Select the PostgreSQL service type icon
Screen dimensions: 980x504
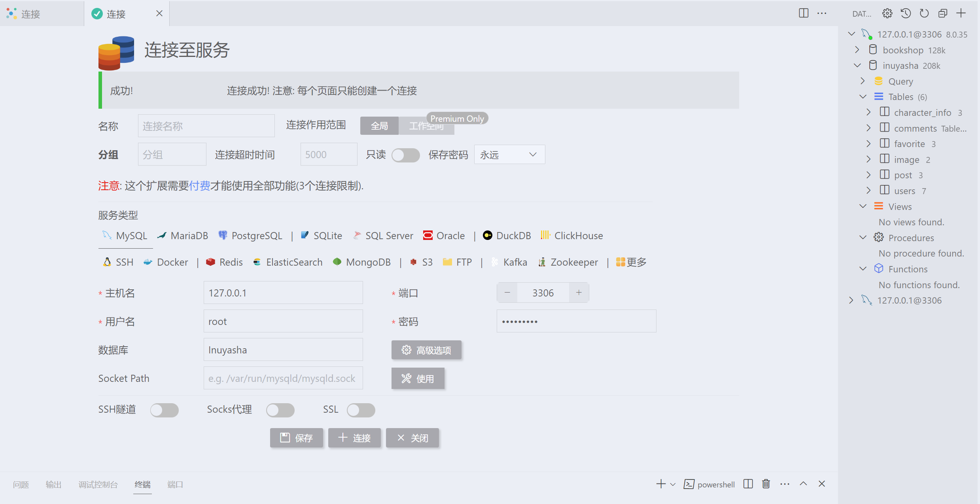click(x=223, y=235)
